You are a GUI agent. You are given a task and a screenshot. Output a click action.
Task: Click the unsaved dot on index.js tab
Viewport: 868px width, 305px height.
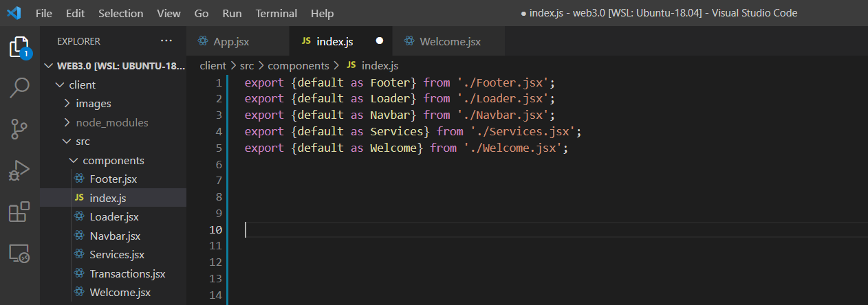coord(379,41)
